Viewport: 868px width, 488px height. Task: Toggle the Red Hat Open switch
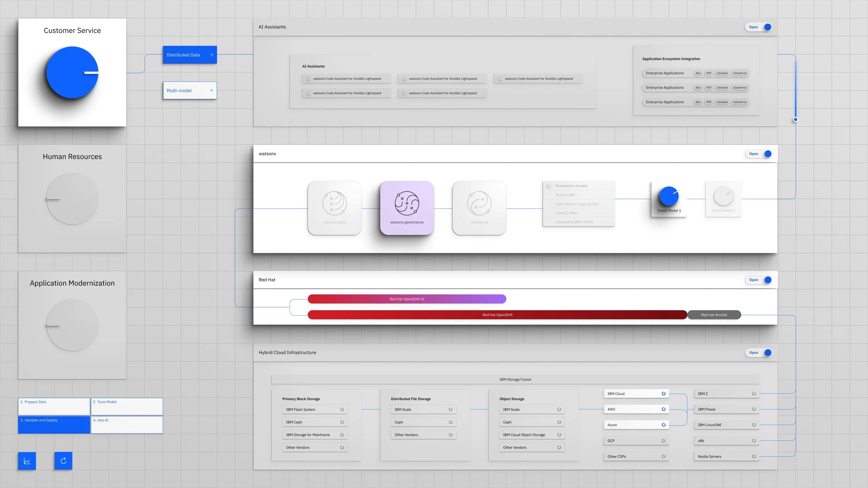coord(758,280)
